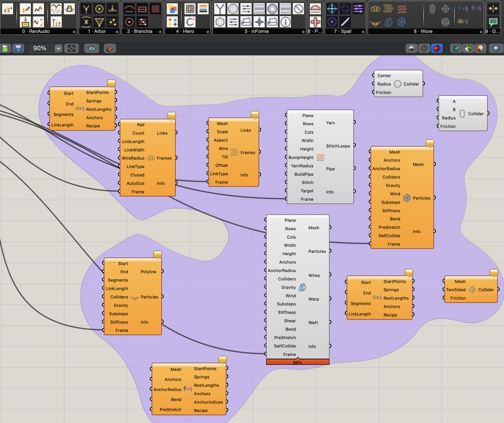Viewport: 504px width, 423px height.
Task: Expand the Wove tab palette arrow
Action: click(481, 31)
